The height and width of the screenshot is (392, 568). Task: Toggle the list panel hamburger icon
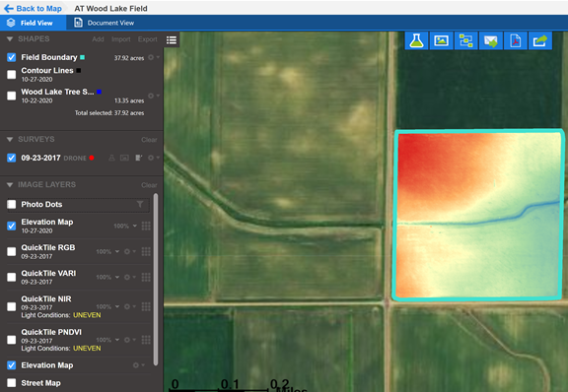tap(172, 39)
